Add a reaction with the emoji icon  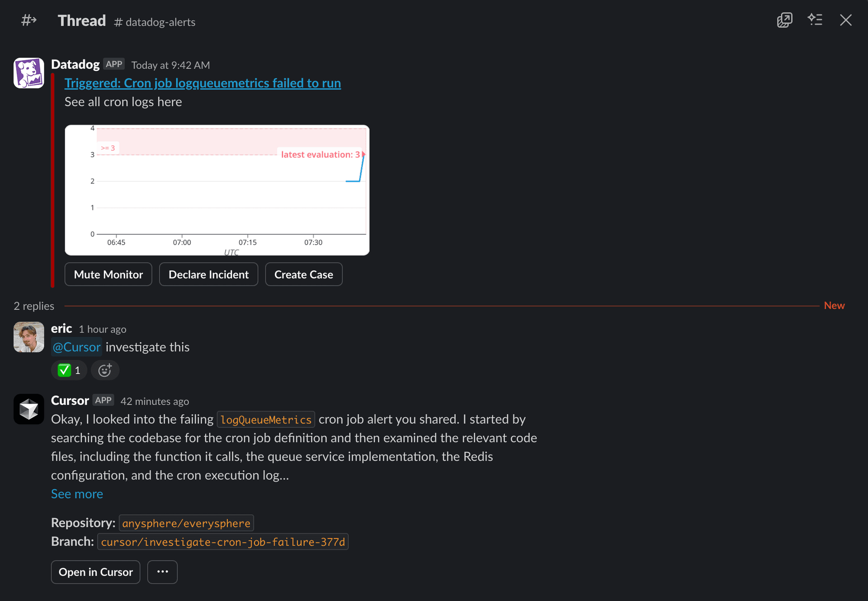[105, 370]
